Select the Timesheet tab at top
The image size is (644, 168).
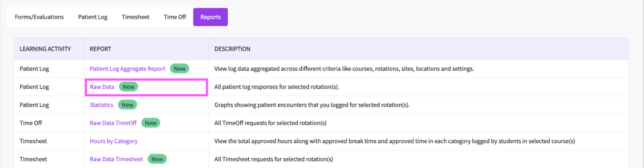click(x=136, y=17)
